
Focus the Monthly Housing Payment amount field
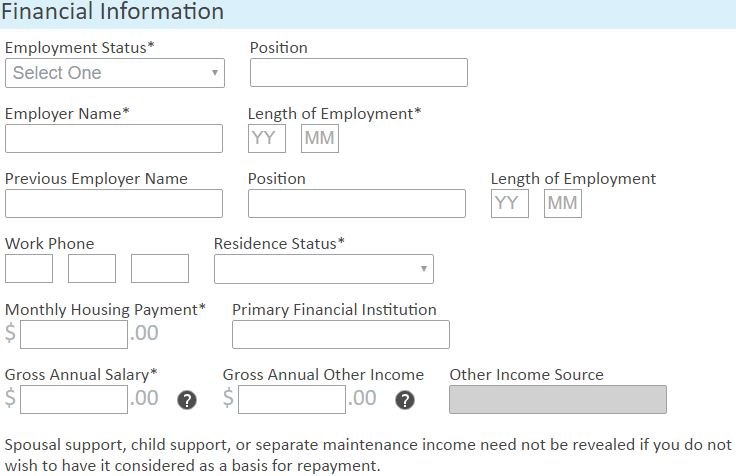coord(74,334)
